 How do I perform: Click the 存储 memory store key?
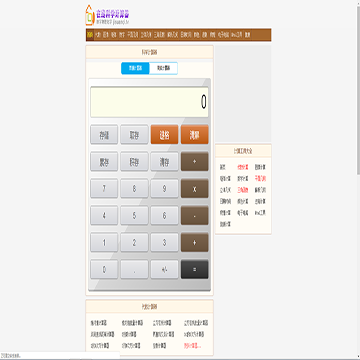[104, 135]
